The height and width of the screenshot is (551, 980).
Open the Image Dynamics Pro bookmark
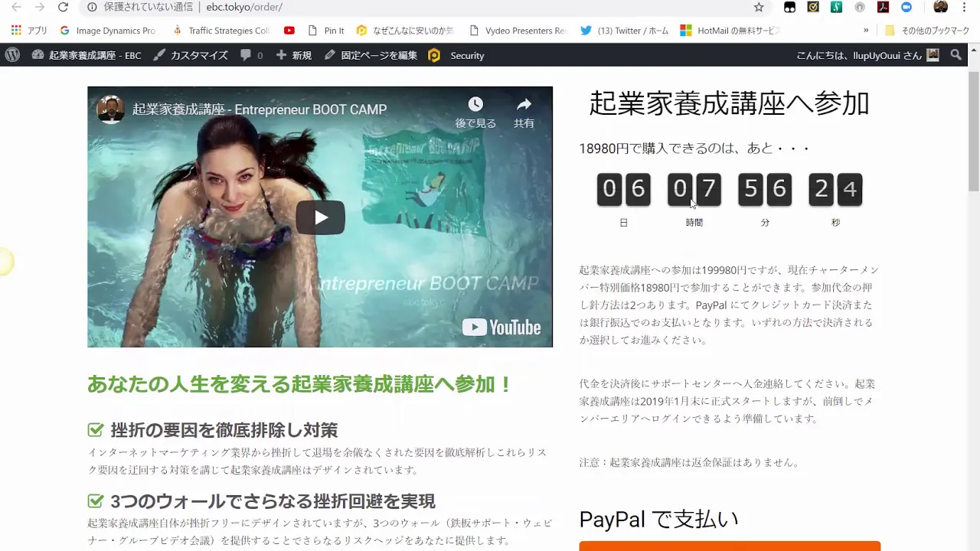(x=108, y=31)
